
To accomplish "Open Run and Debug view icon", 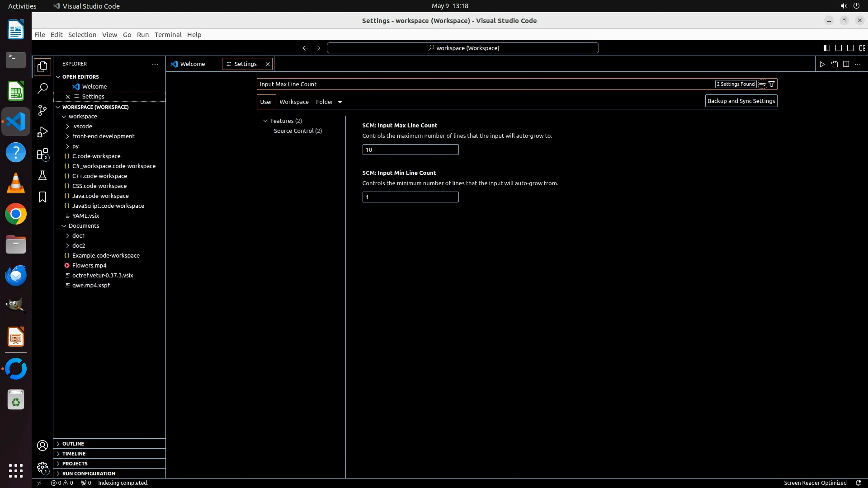I will 42,132.
